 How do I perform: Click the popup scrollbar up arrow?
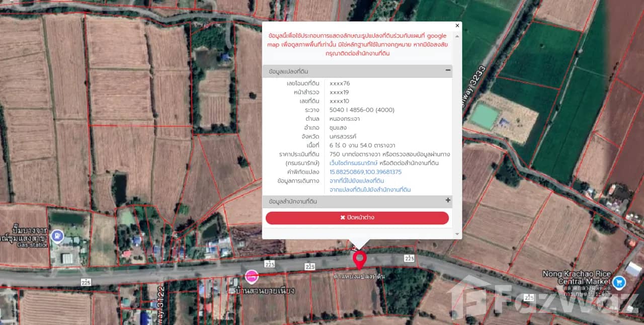pyautogui.click(x=457, y=36)
